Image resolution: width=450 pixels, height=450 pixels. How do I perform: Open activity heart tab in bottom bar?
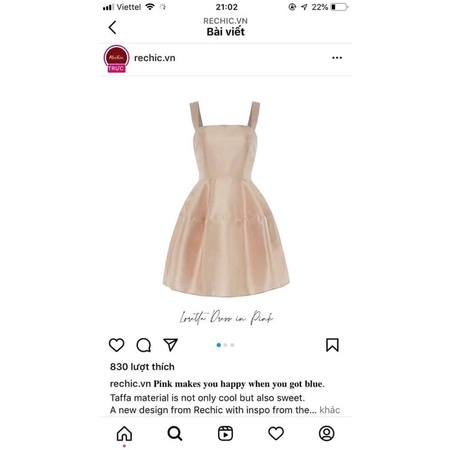click(276, 434)
